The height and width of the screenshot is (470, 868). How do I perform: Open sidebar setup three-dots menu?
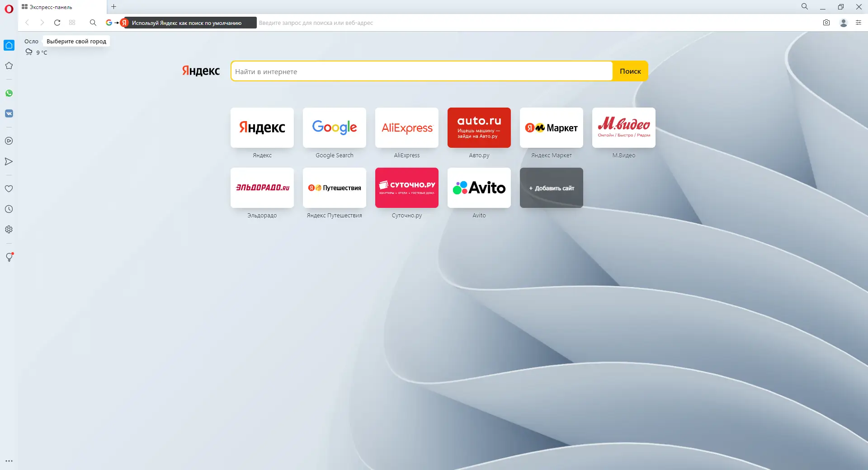(x=9, y=461)
